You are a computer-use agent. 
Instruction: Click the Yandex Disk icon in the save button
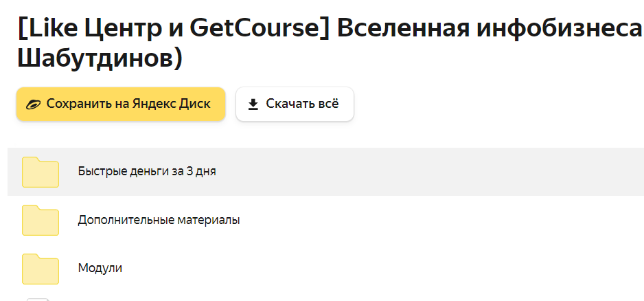click(33, 104)
